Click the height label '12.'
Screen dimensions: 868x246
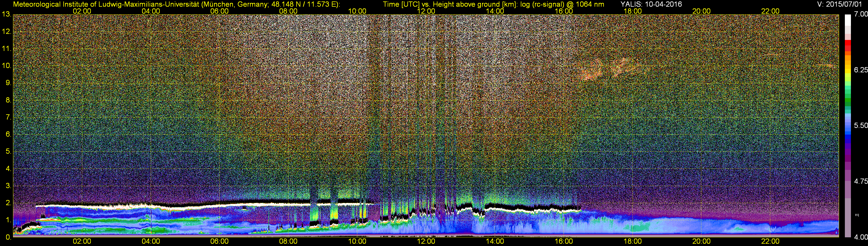pyautogui.click(x=6, y=32)
